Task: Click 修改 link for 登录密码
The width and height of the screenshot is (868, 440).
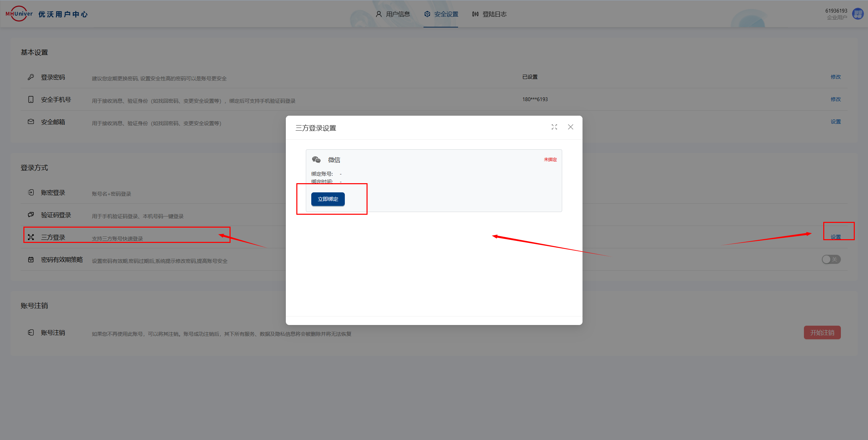Action: [835, 77]
